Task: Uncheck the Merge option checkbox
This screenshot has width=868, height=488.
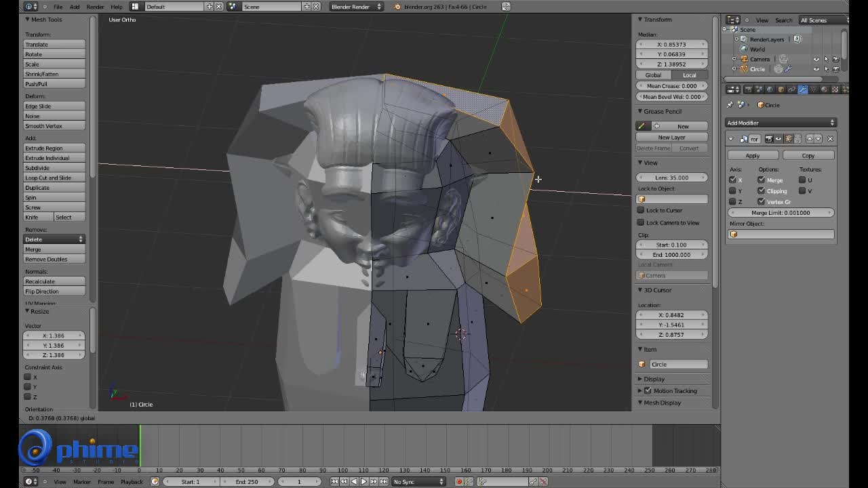Action: pos(762,180)
